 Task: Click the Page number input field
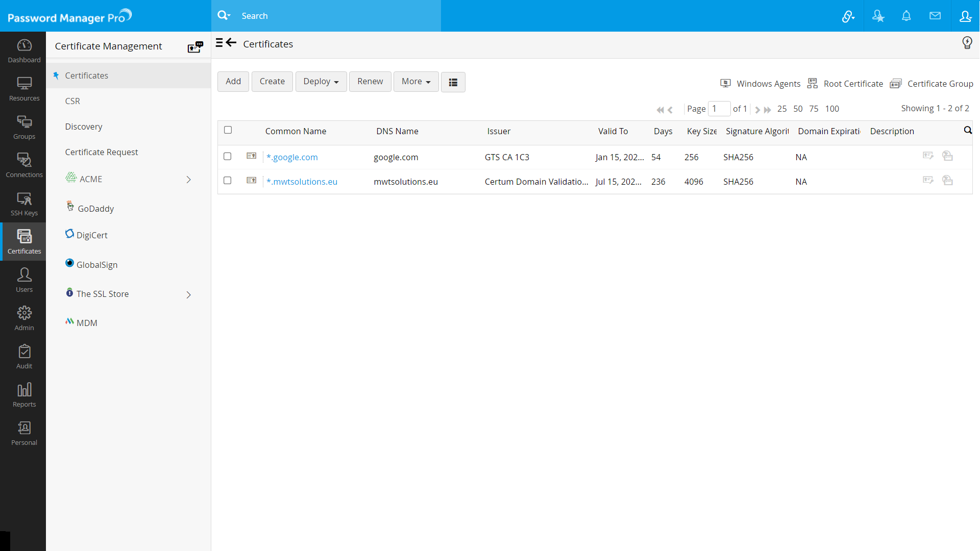point(719,108)
